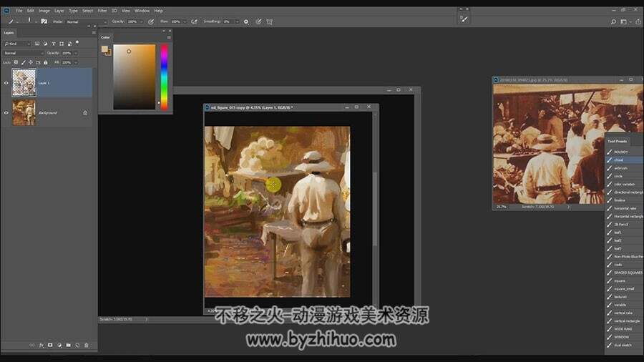
Task: Create new layer icon
Action: (77, 345)
